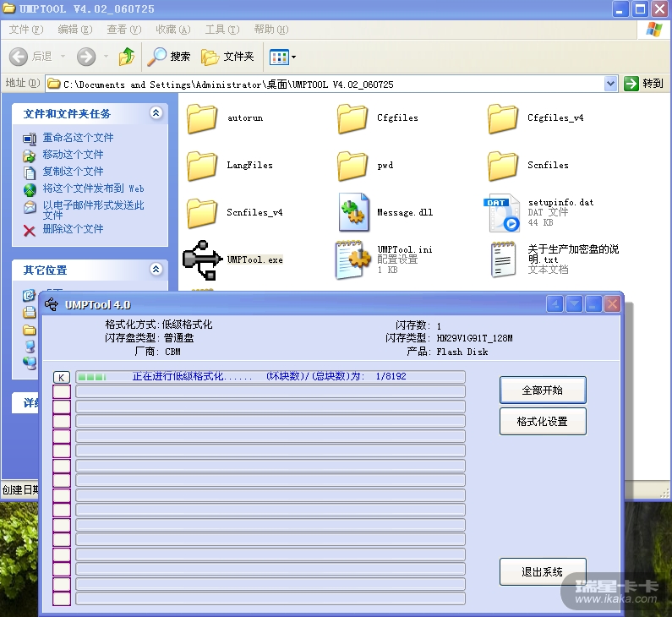Screen dimensions: 672x617
Task: Click 格式化设置 button in UMPTool
Action: coord(543,422)
